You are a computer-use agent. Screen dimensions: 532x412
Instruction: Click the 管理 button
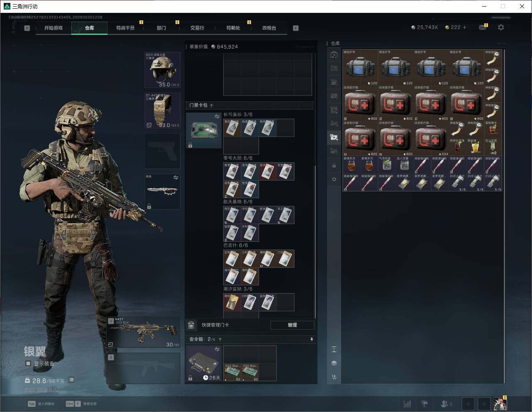pyautogui.click(x=292, y=325)
